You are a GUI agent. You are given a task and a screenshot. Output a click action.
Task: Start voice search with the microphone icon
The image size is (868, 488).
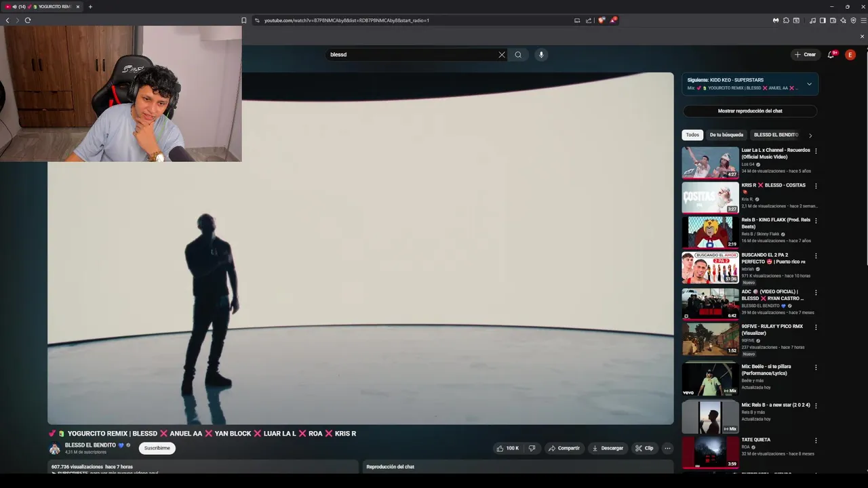tap(540, 55)
